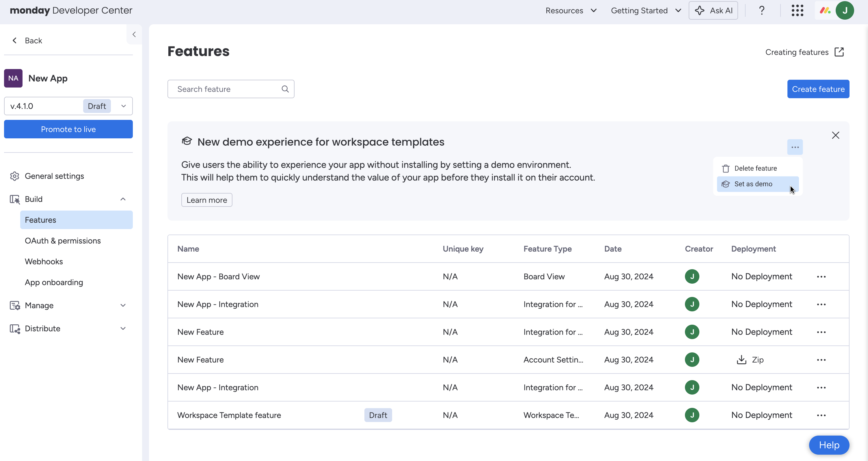This screenshot has height=461, width=868.
Task: Click creator avatar in Board View row
Action: click(x=692, y=276)
